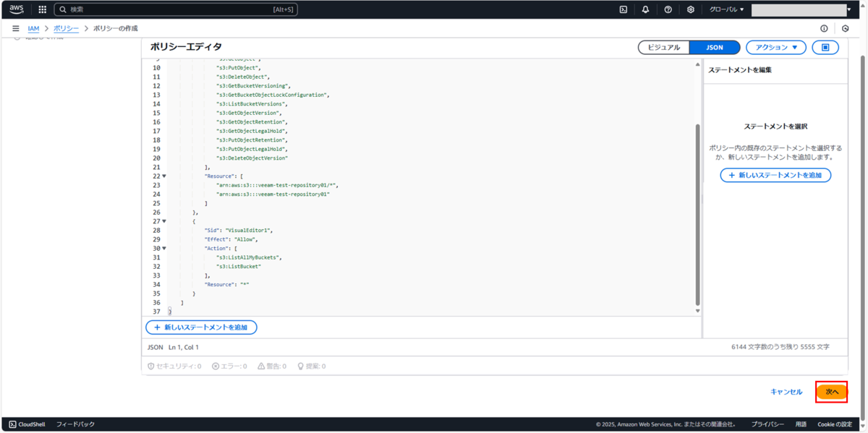The image size is (868, 433).
Task: Open Cookie の設定 in footer
Action: tap(835, 424)
